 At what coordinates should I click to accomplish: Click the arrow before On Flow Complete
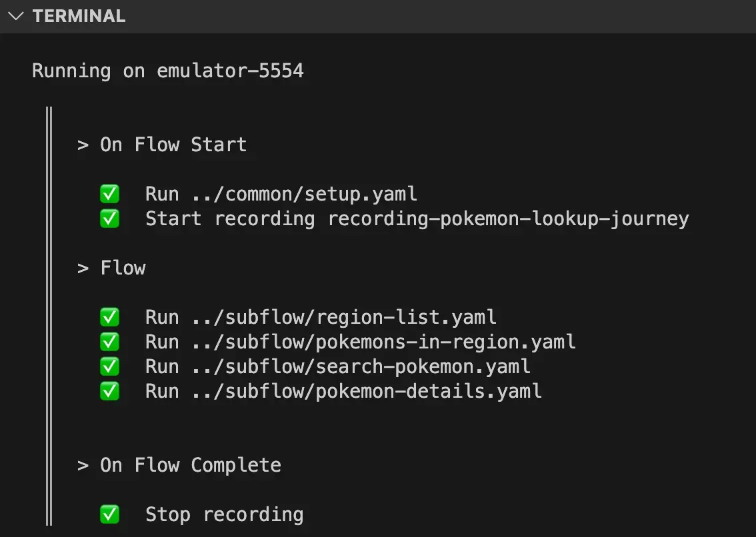(83, 465)
